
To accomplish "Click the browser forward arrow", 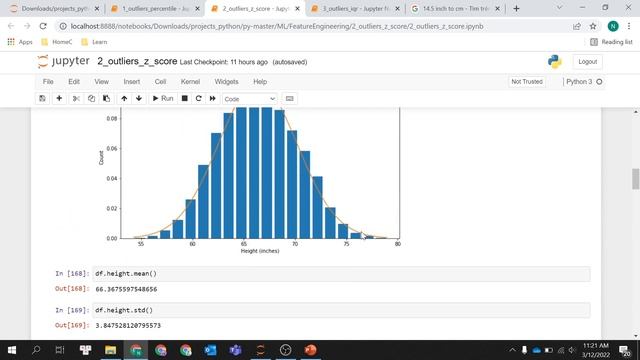I will [27, 26].
